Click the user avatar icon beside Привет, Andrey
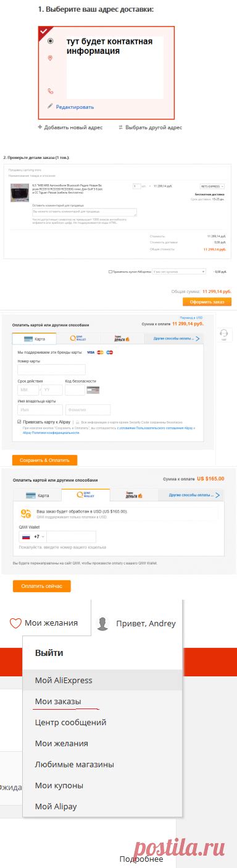 click(106, 623)
